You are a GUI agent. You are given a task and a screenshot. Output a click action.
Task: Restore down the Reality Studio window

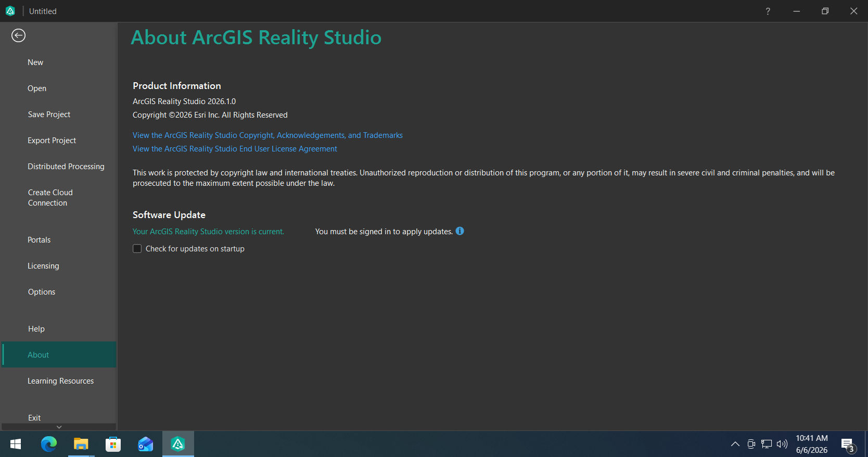[x=825, y=11]
